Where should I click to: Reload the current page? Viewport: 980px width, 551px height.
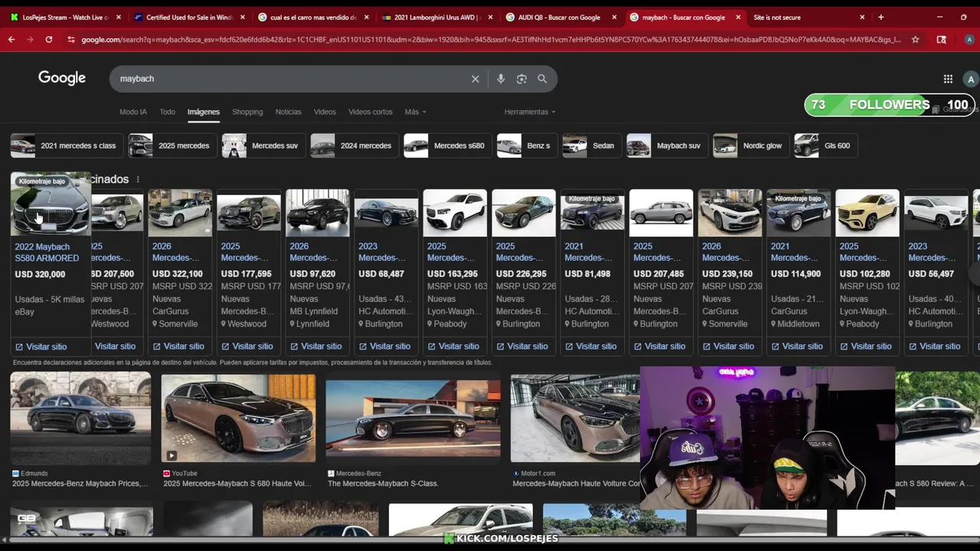48,39
